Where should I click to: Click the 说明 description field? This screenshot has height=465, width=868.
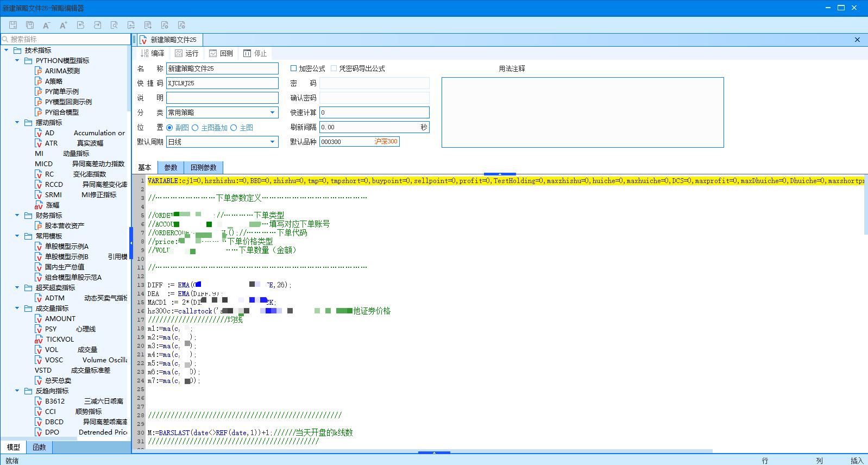222,98
